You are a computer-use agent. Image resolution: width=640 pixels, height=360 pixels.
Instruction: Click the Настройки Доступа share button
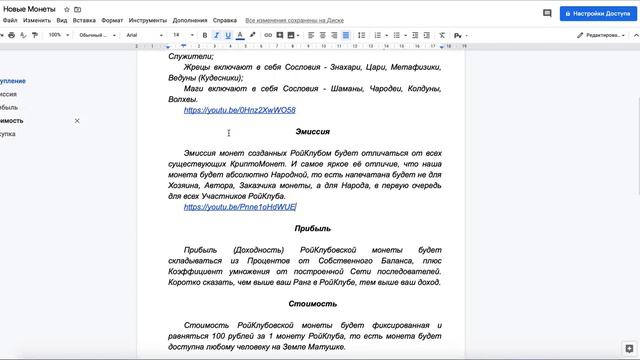coord(598,13)
